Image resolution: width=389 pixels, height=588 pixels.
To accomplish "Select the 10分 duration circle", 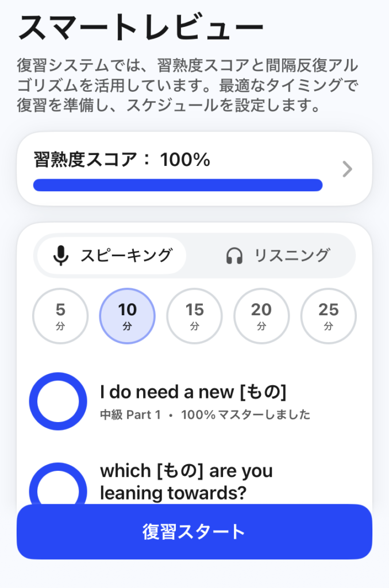I will [127, 315].
